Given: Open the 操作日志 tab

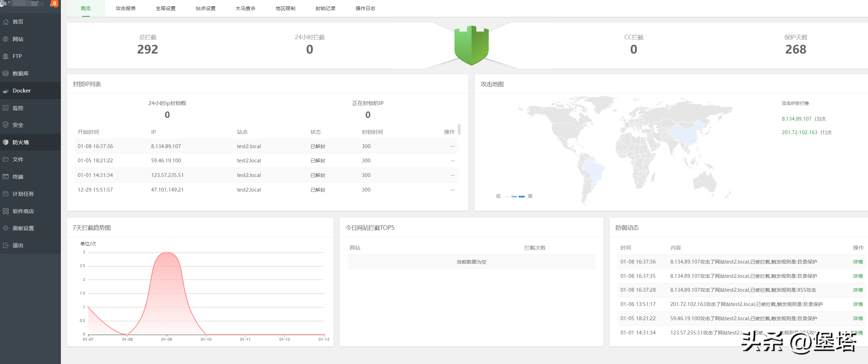Looking at the screenshot, I should (x=365, y=8).
